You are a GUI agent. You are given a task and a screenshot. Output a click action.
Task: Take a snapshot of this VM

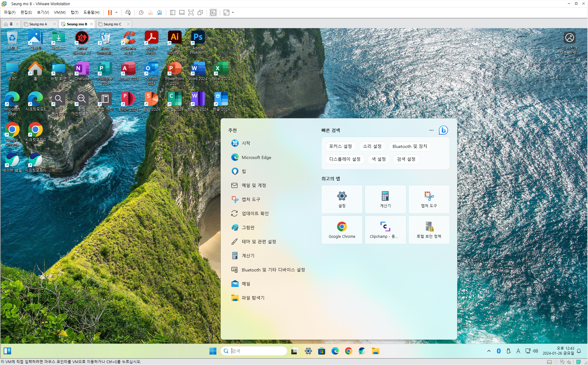click(x=141, y=13)
